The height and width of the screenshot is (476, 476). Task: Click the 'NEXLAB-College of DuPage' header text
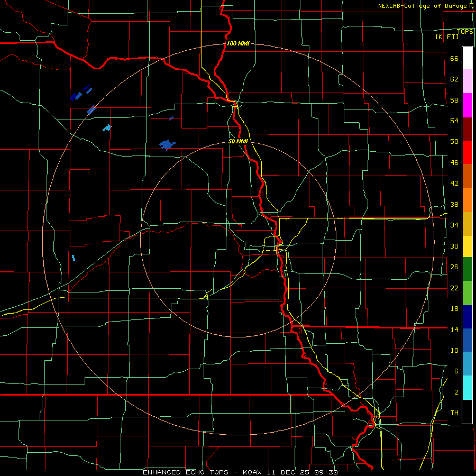pyautogui.click(x=422, y=6)
